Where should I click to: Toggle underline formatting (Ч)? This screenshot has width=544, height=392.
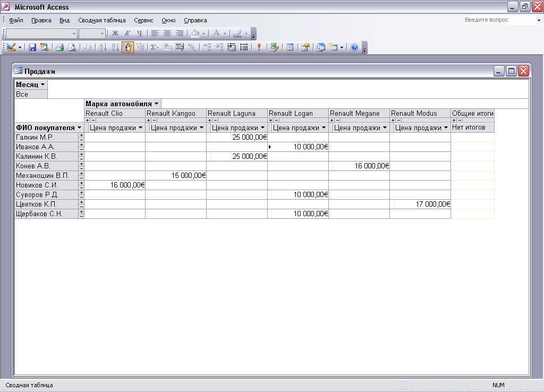point(140,33)
